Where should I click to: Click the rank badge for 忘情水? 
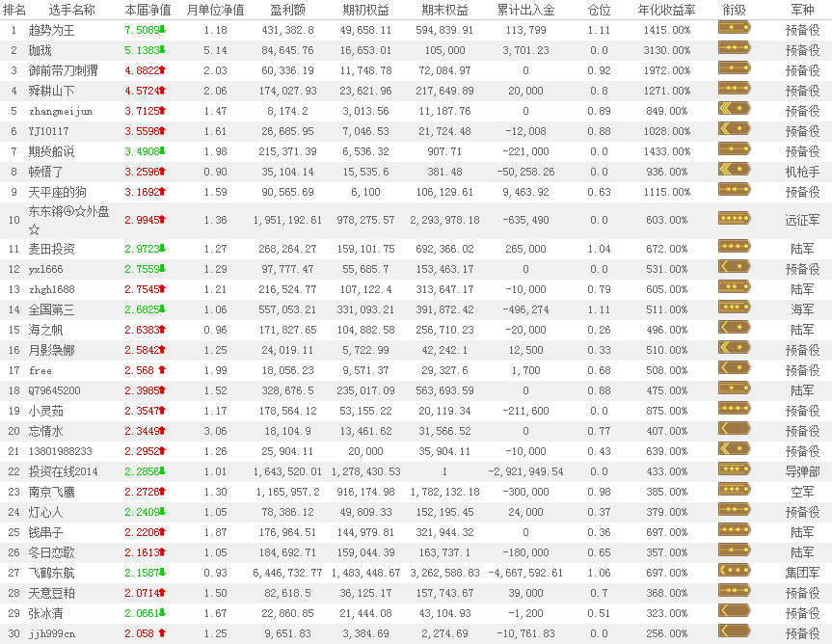(735, 429)
